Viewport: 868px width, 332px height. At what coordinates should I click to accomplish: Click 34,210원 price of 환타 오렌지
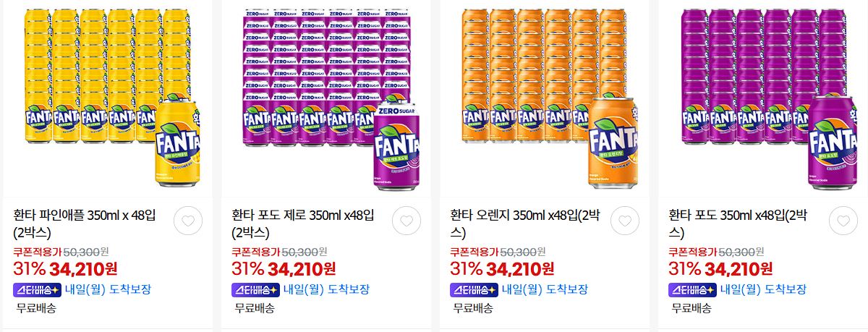point(520,269)
